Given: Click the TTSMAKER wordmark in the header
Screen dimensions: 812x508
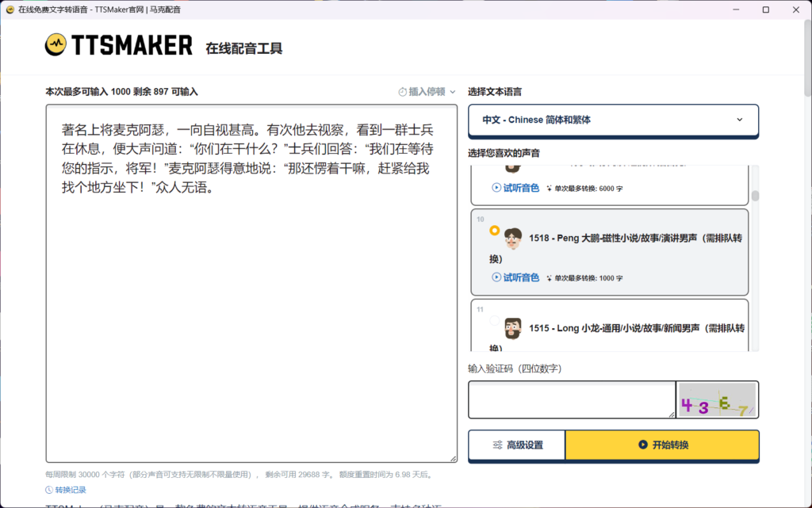Looking at the screenshot, I should (132, 45).
